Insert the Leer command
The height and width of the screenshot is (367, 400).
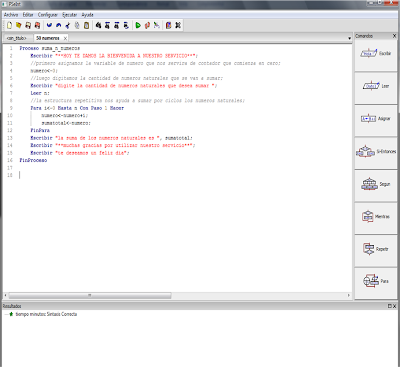coord(376,86)
